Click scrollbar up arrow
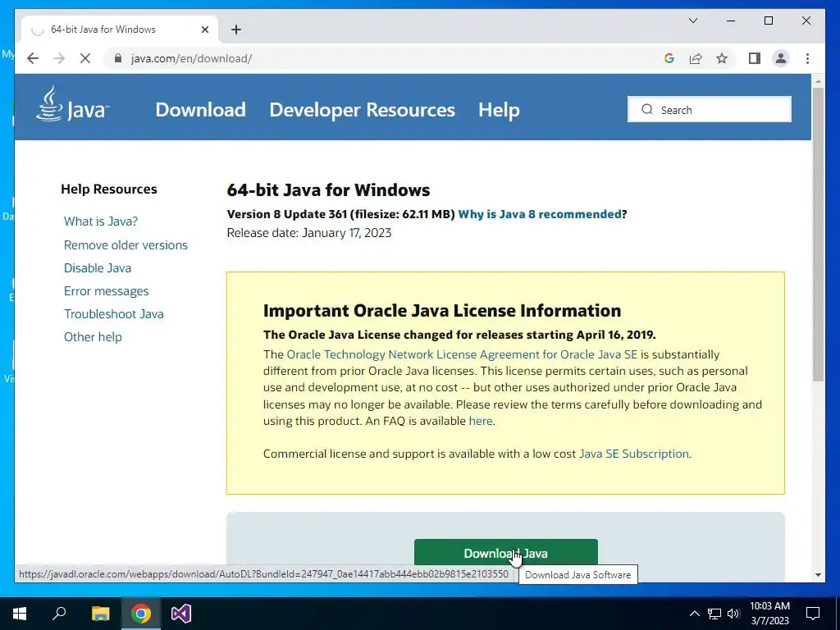Screen dimensions: 840x630 [818, 81]
